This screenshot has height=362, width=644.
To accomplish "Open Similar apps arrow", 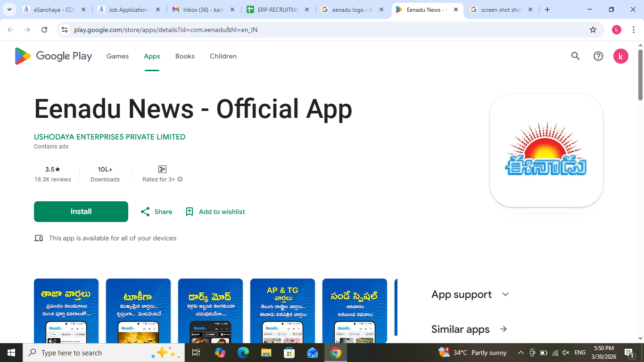I will pos(504,329).
